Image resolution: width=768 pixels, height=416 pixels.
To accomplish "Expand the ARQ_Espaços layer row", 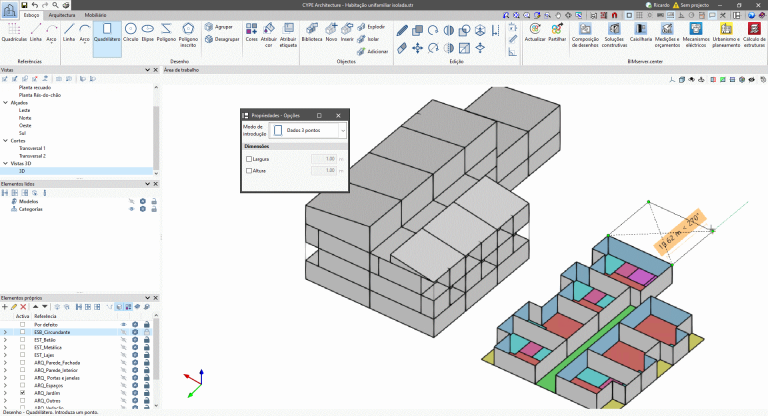I will [x=5, y=386].
